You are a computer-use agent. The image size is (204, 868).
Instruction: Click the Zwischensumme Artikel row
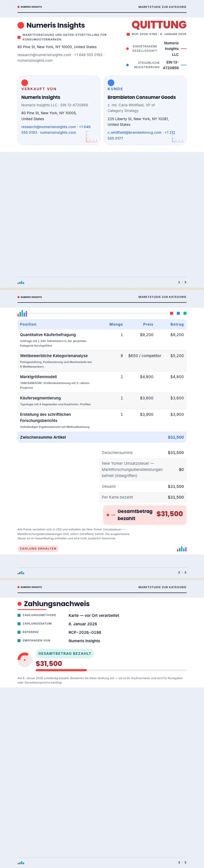click(x=102, y=437)
